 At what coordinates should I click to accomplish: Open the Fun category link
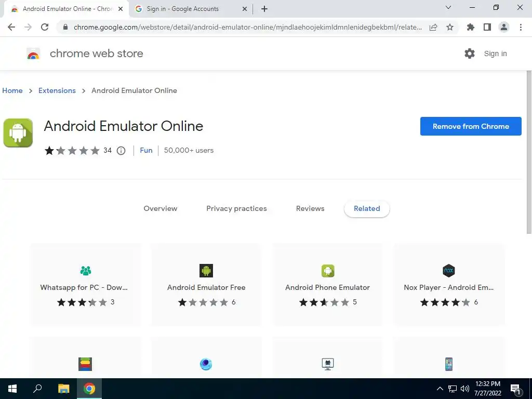(146, 150)
